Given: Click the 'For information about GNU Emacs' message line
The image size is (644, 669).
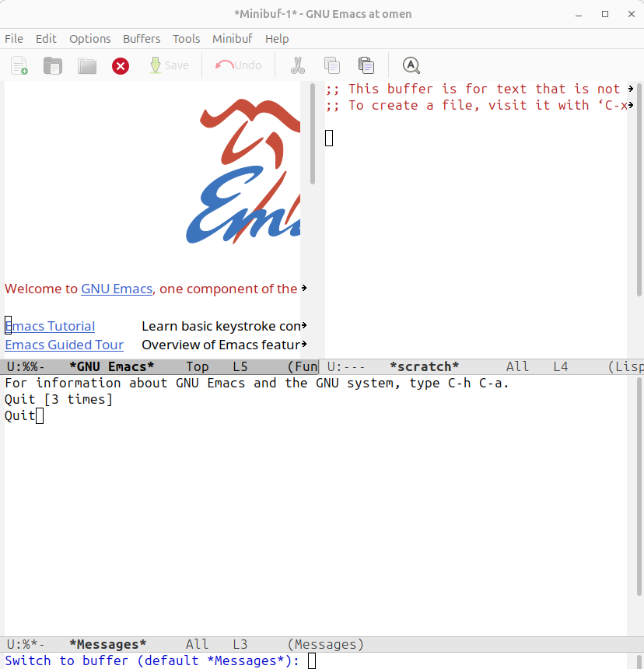Looking at the screenshot, I should [x=257, y=384].
